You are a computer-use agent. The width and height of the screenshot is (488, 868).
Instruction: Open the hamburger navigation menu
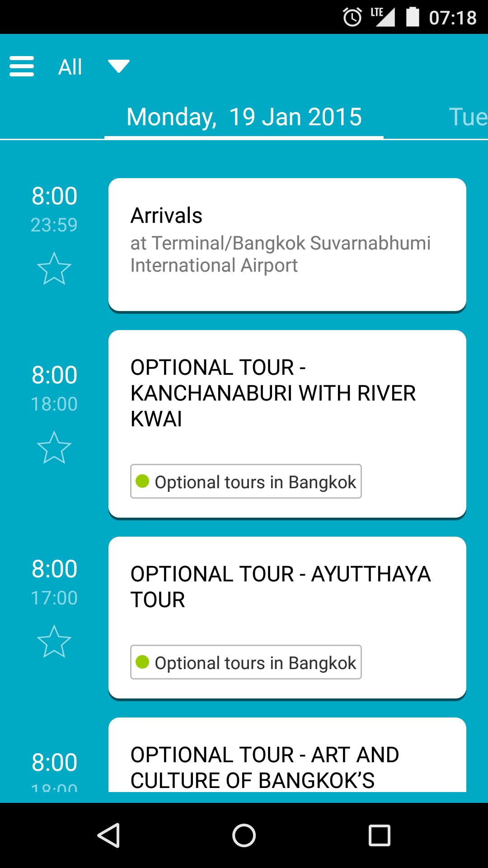[x=22, y=66]
